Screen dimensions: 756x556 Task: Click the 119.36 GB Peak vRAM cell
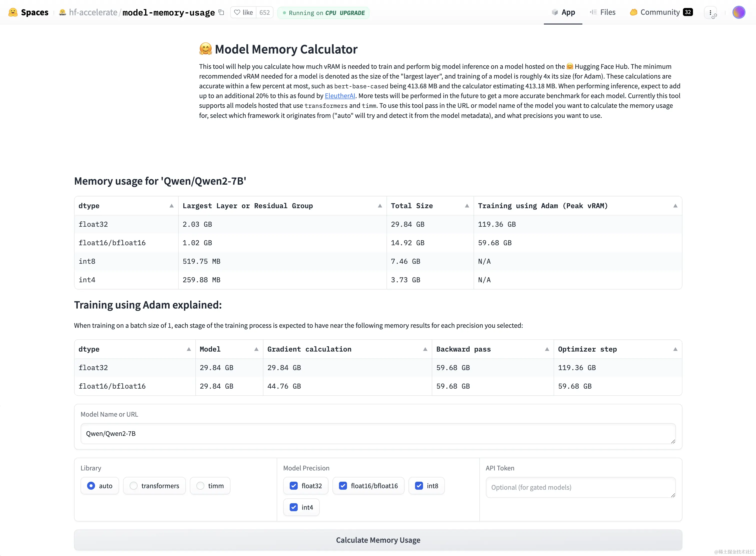click(x=578, y=224)
